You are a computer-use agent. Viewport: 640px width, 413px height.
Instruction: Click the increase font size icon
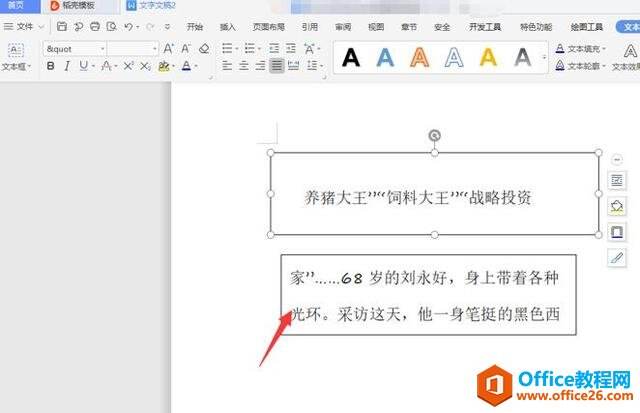point(168,49)
